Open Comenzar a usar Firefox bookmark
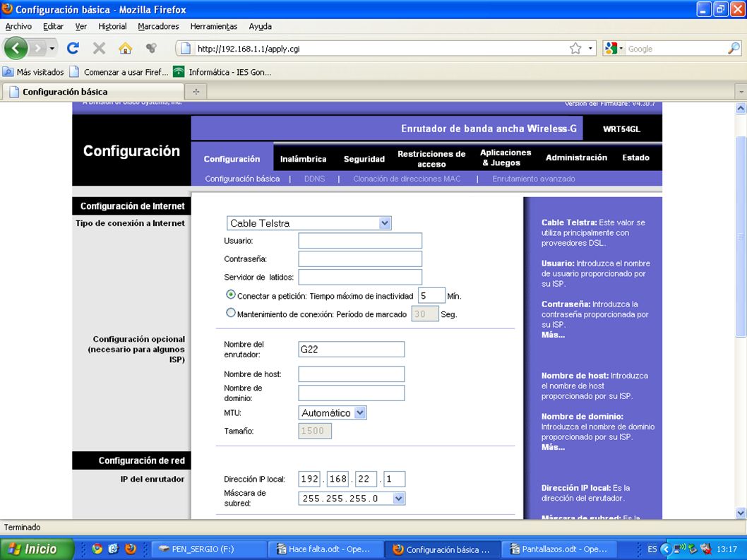The image size is (747, 560). pos(119,72)
